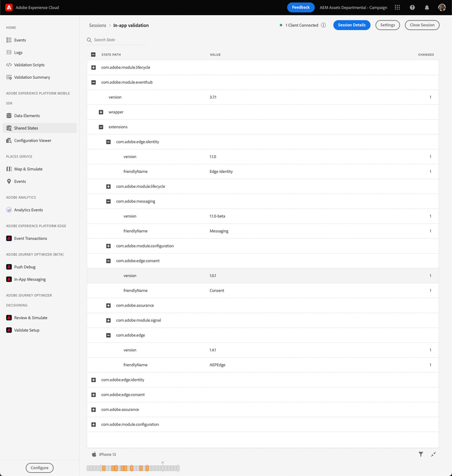452x476 pixels.
Task: Click the Apple device icon beside iPhone 13
Action: point(94,454)
